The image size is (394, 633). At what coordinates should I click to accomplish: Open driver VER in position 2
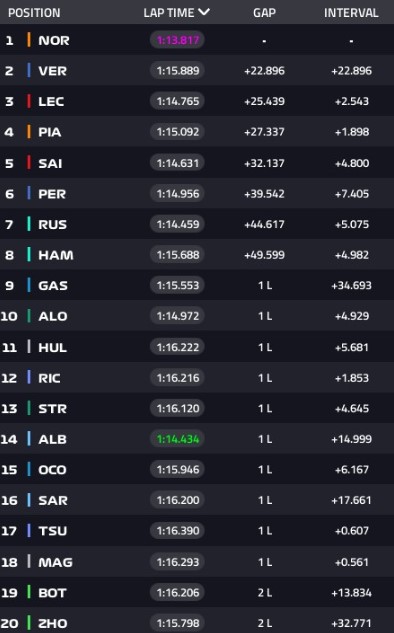coord(52,71)
